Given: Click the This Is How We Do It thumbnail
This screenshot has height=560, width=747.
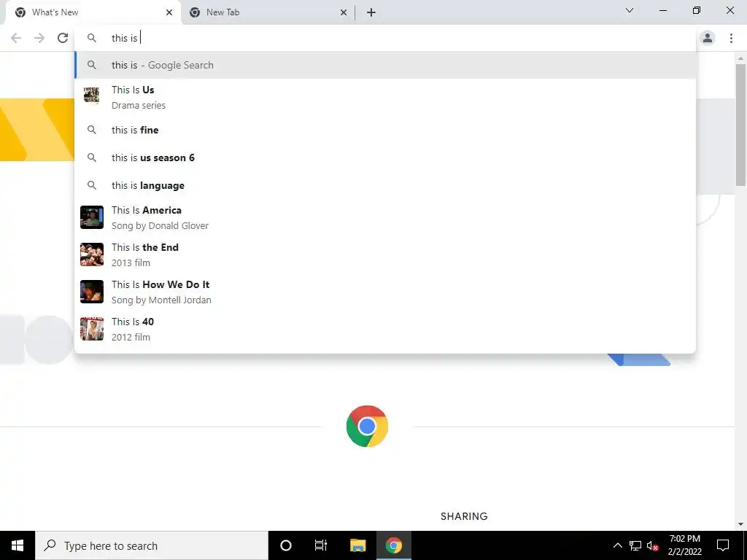Looking at the screenshot, I should (91, 292).
